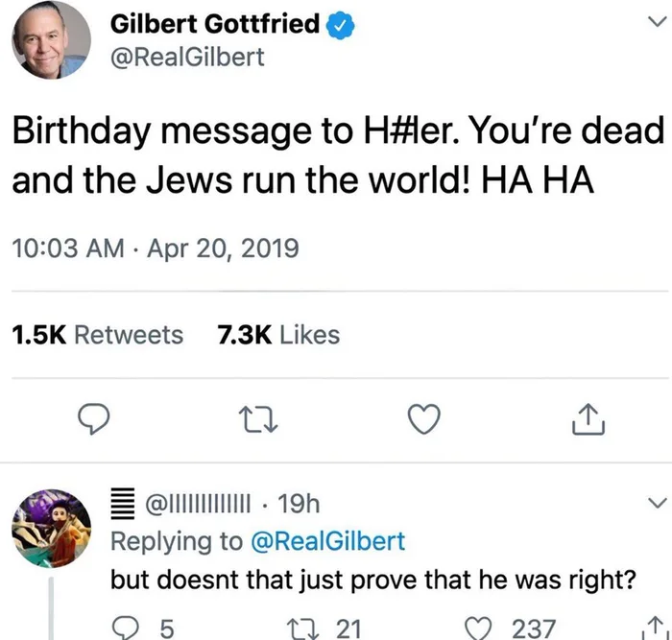Tap the reply bubble showing 5 replies
672x640 pixels.
pyautogui.click(x=125, y=628)
